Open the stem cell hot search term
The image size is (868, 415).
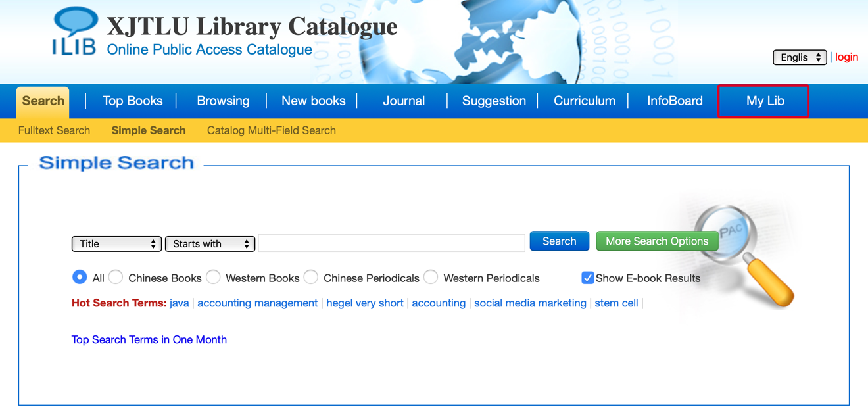tap(616, 303)
